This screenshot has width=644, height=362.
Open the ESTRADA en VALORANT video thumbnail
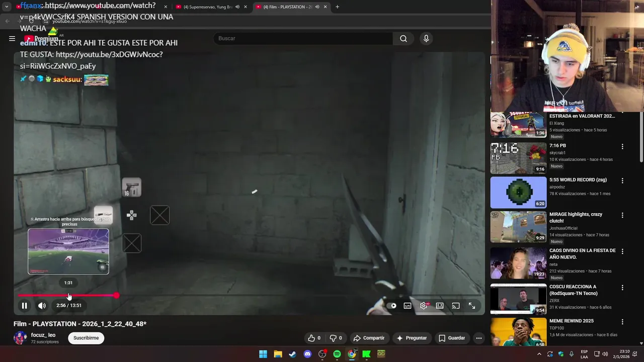point(518,125)
